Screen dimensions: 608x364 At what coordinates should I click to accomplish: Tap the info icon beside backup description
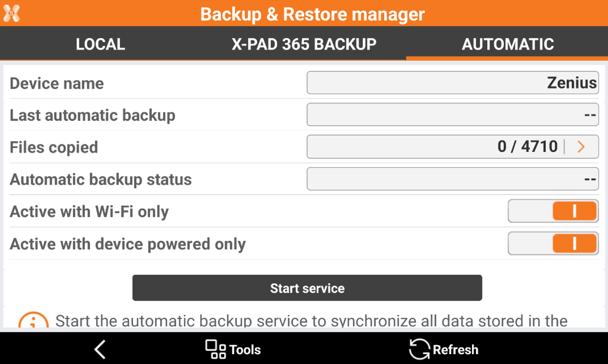click(x=33, y=321)
